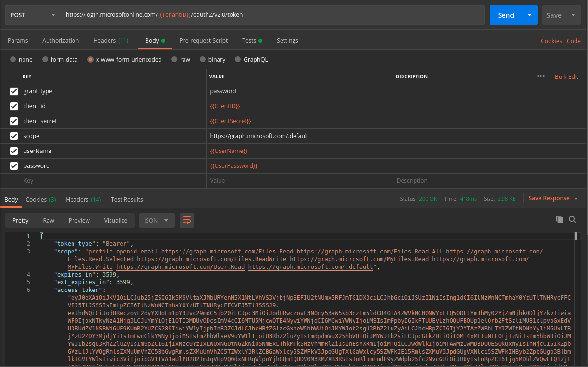Viewport: 588px width, 367px height.
Task: Click the Send request button
Action: coord(505,15)
